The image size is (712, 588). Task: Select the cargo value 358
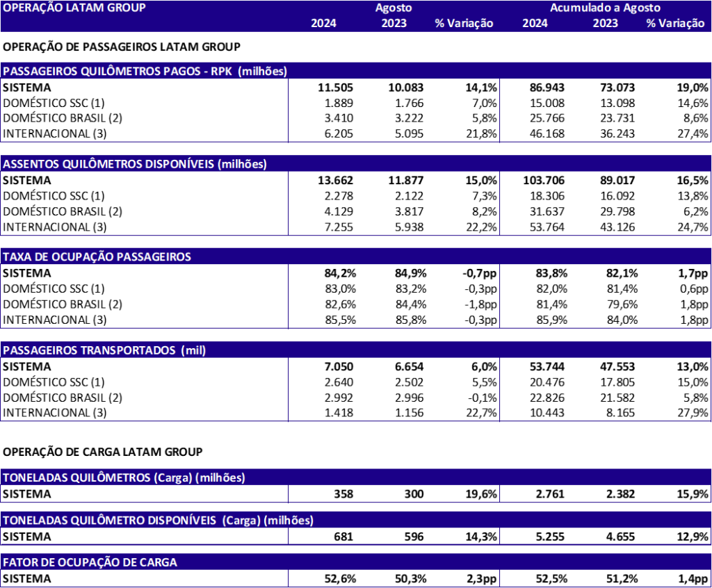tap(343, 494)
